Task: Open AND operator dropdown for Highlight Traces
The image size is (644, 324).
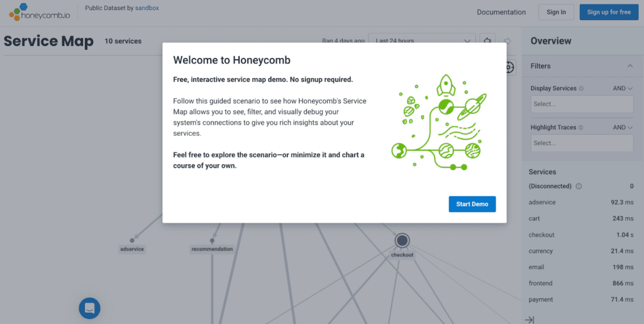Action: click(x=623, y=128)
